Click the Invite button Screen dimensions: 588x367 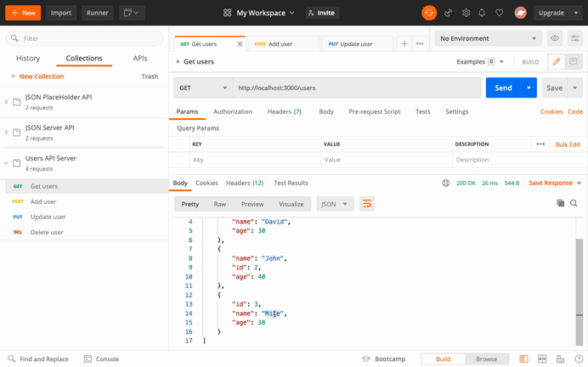click(322, 13)
